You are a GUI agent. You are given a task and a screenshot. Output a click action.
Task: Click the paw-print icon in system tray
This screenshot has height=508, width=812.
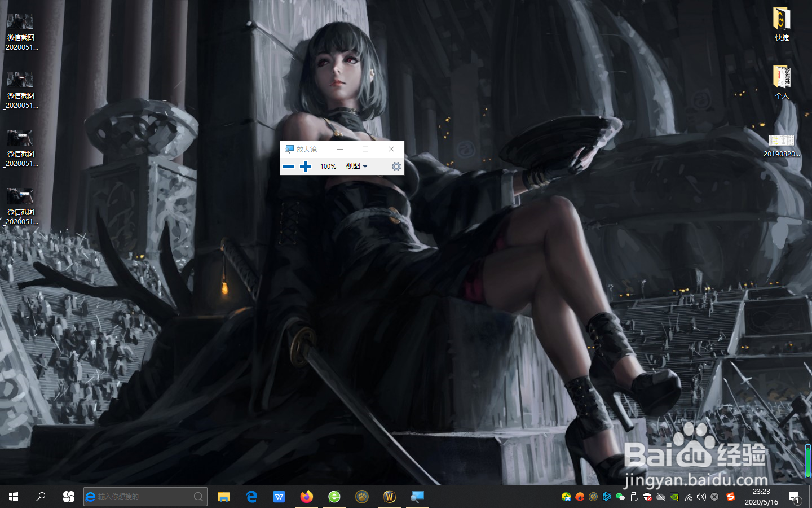(x=593, y=497)
